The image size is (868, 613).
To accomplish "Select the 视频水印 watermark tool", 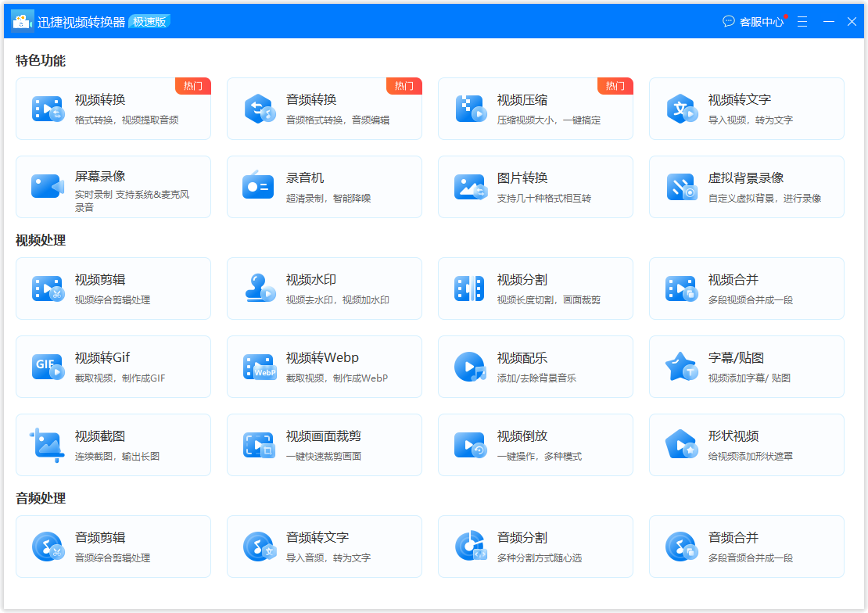I will pyautogui.click(x=324, y=289).
